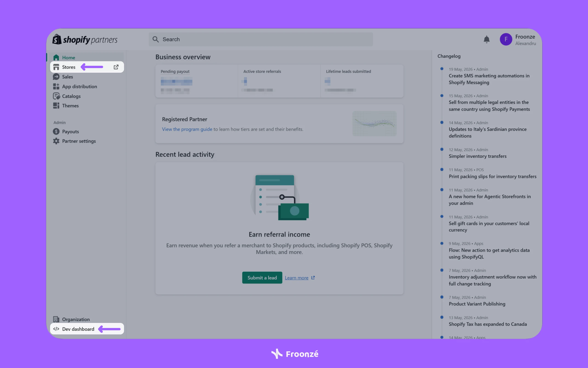588x368 pixels.
Task: Follow the Learn more link
Action: [x=297, y=278]
